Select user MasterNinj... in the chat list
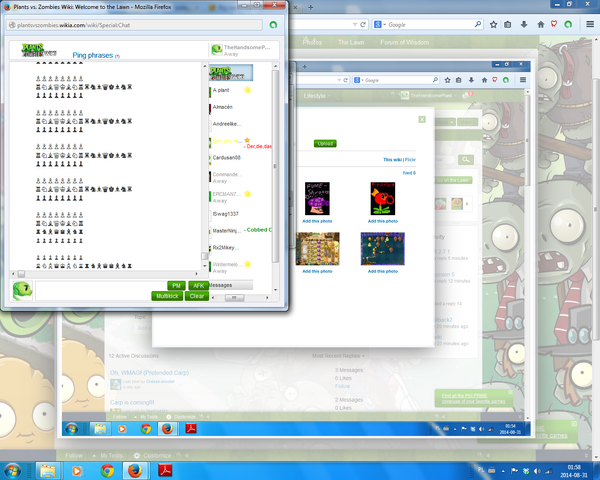600x480 pixels. pyautogui.click(x=227, y=231)
